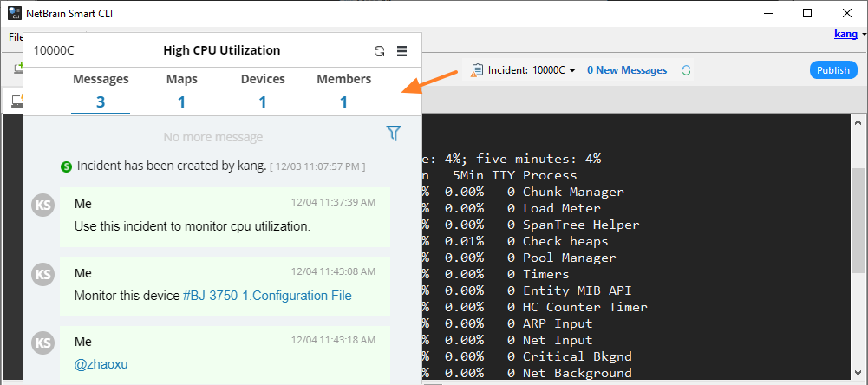This screenshot has height=385, width=868.
Task: Click the Critical Bkgnd process row
Action: (578, 356)
